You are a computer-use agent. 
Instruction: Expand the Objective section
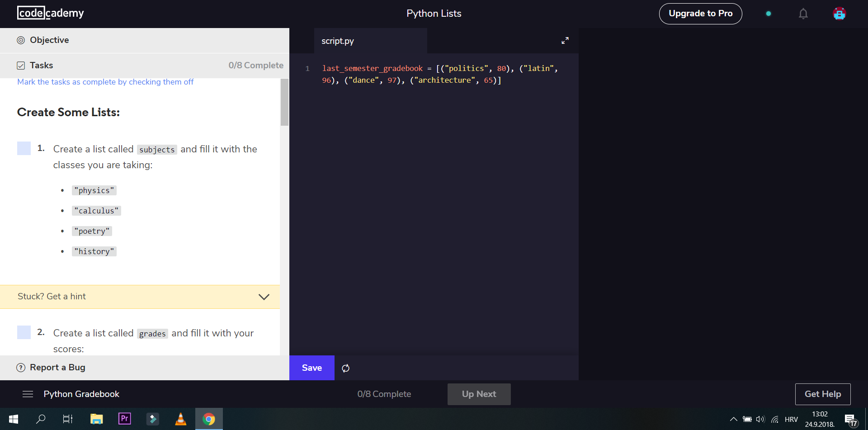(49, 40)
